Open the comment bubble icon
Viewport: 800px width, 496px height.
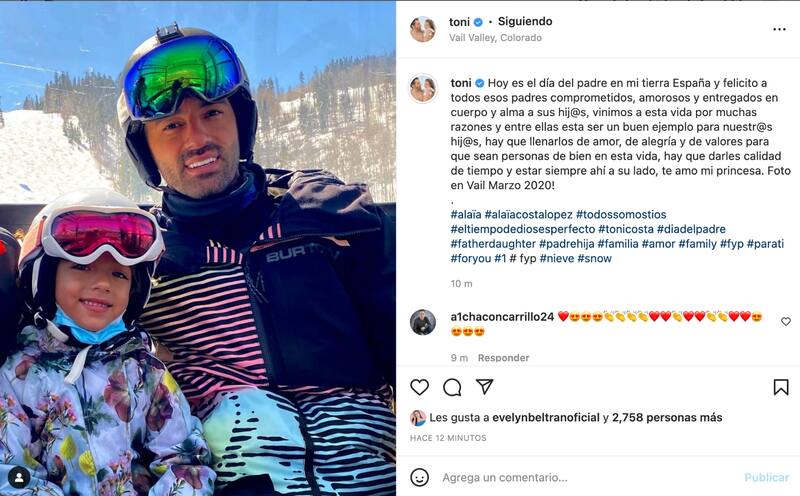tap(452, 387)
